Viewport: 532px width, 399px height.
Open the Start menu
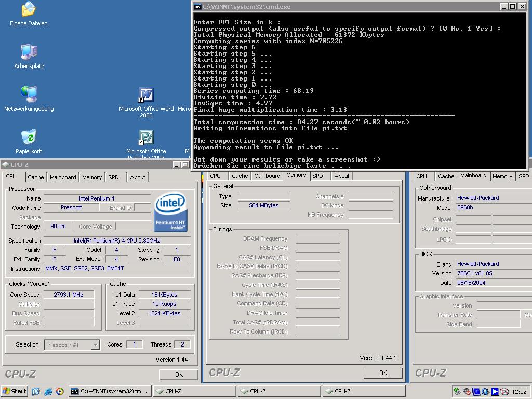pos(14,391)
